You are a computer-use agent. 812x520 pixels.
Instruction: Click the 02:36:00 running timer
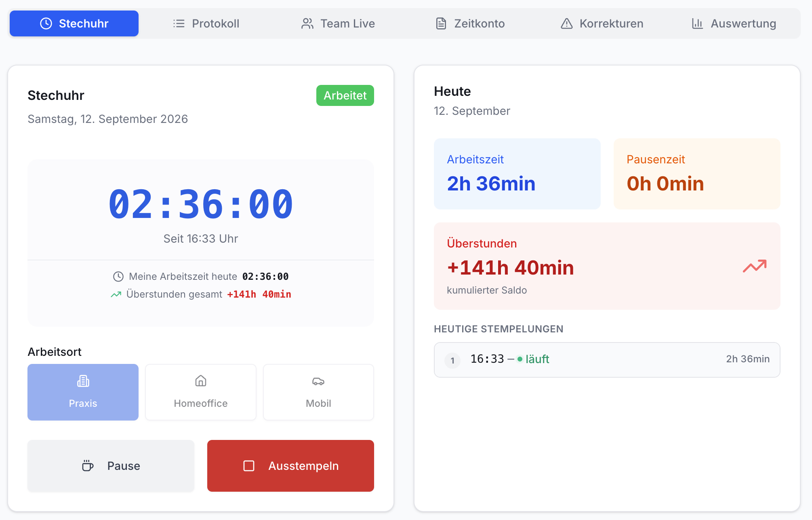click(201, 204)
